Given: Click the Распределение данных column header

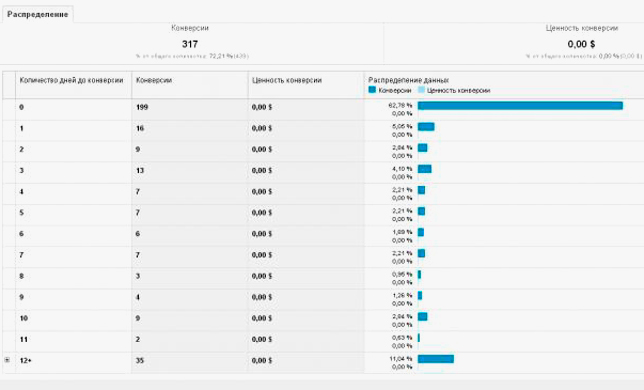Looking at the screenshot, I should click(408, 80).
